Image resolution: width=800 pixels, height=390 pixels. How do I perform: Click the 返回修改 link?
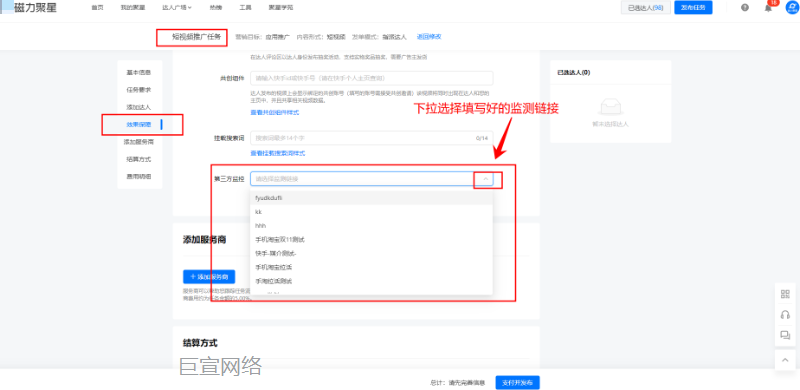(x=429, y=37)
